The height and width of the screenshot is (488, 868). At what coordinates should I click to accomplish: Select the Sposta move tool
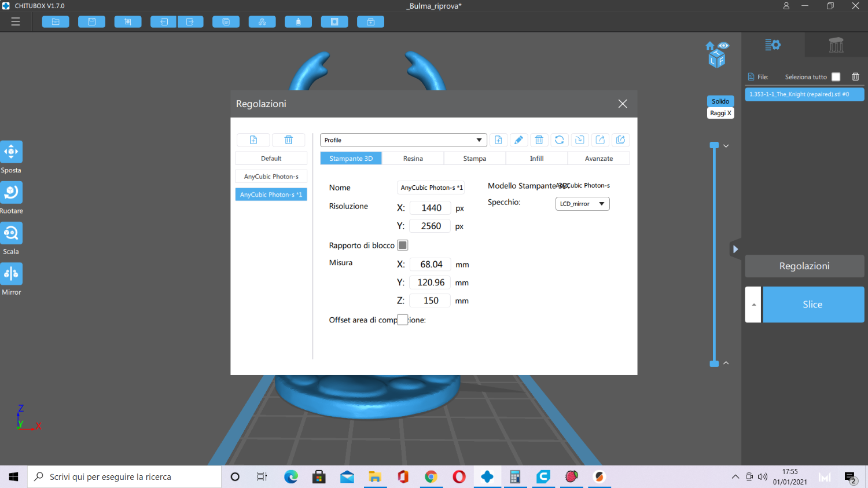pos(11,152)
